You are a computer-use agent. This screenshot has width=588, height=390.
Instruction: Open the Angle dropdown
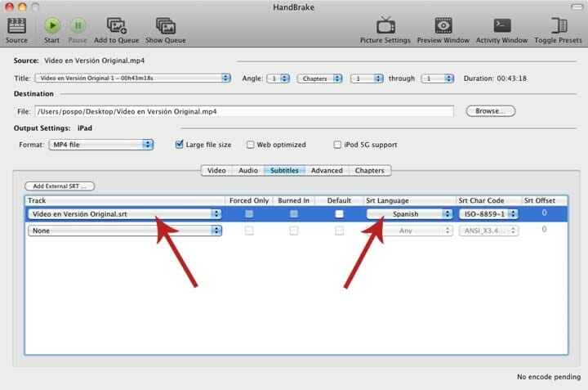(x=278, y=78)
